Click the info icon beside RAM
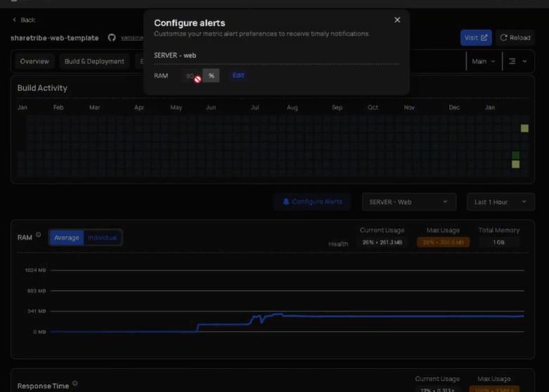The height and width of the screenshot is (392, 549). click(x=39, y=235)
